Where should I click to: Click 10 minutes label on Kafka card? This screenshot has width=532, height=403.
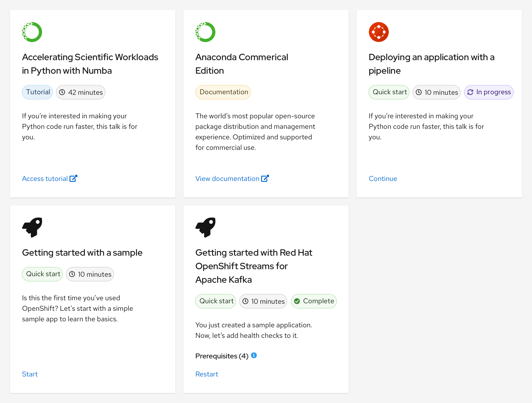(x=263, y=301)
